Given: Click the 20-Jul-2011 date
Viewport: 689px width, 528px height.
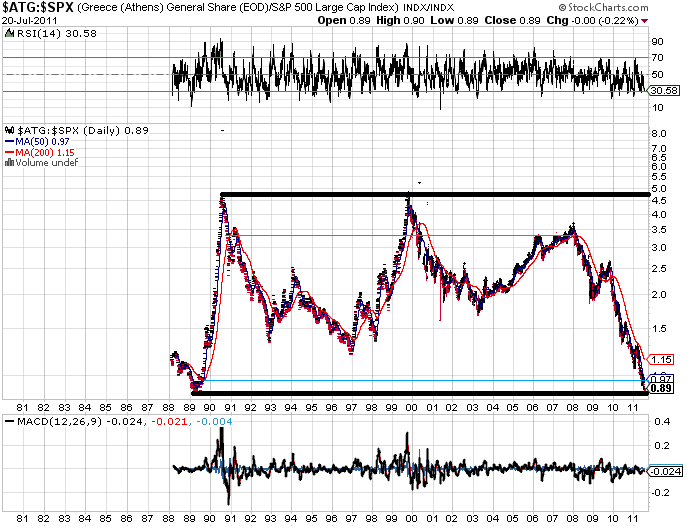Looking at the screenshot, I should point(29,21).
